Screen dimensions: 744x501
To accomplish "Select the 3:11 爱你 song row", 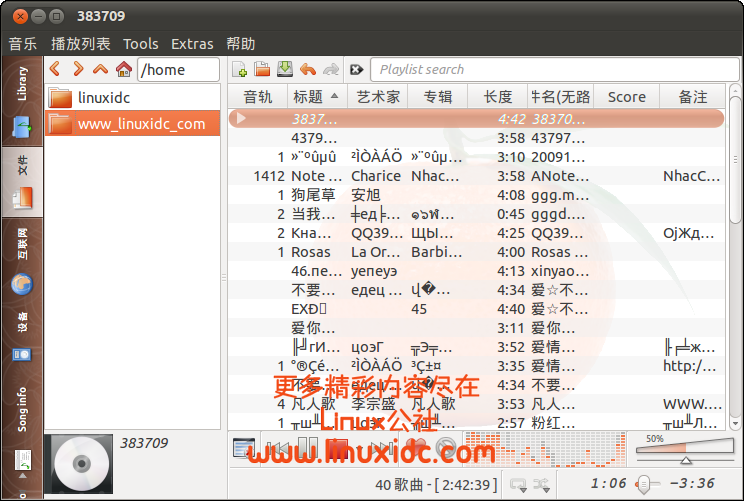I will pyautogui.click(x=476, y=328).
